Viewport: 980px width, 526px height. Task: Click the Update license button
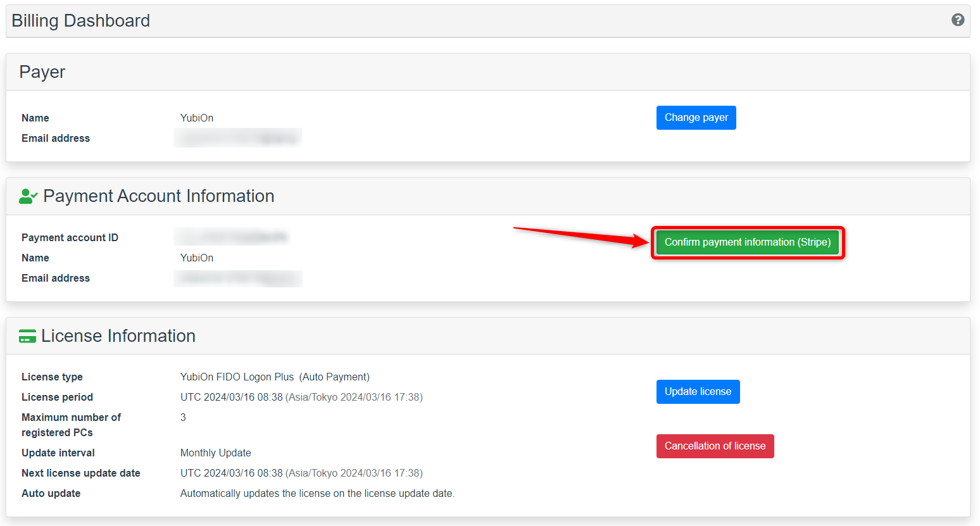[698, 392]
